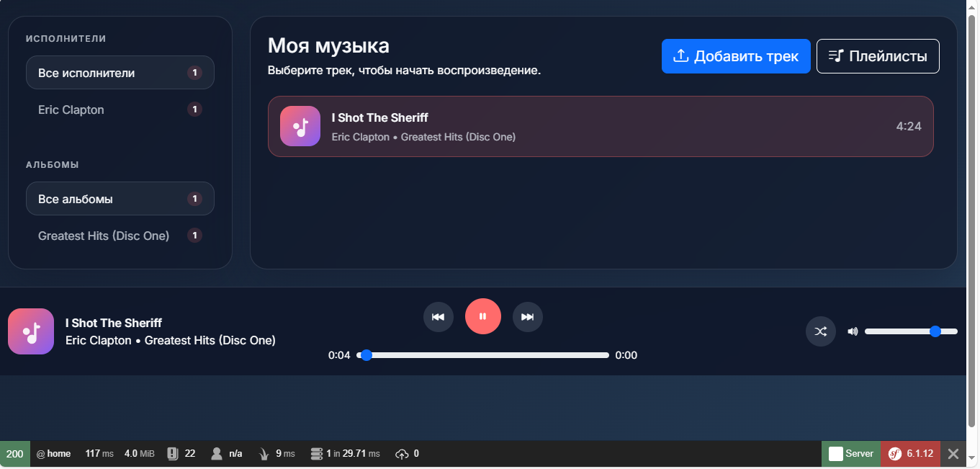This screenshot has height=469, width=980.
Task: Click the now-playing cover art thumbnail
Action: 31,331
